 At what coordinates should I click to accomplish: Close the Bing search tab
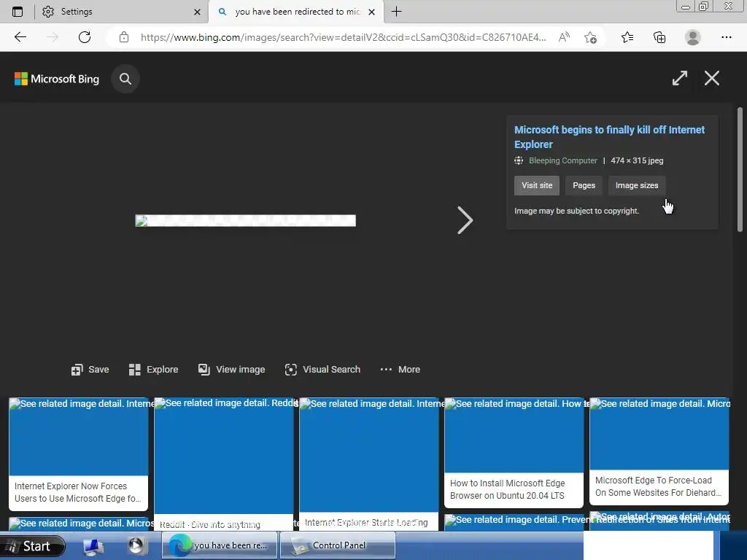tap(371, 12)
